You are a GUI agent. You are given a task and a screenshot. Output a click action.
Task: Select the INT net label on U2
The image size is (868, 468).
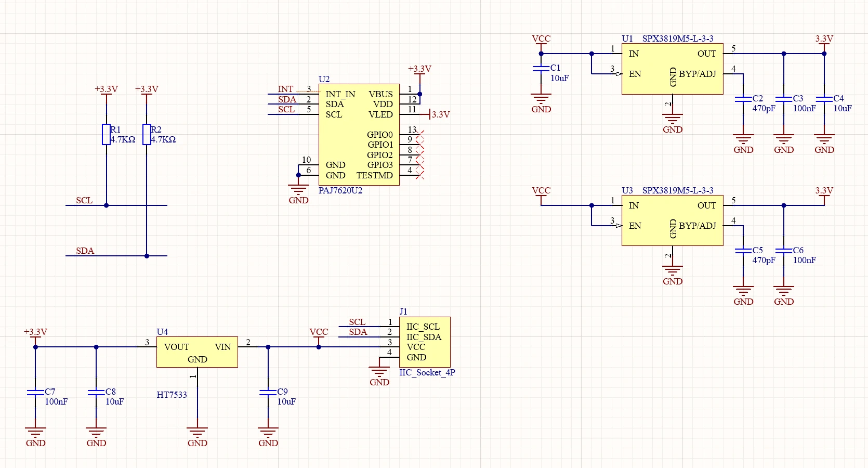[285, 89]
